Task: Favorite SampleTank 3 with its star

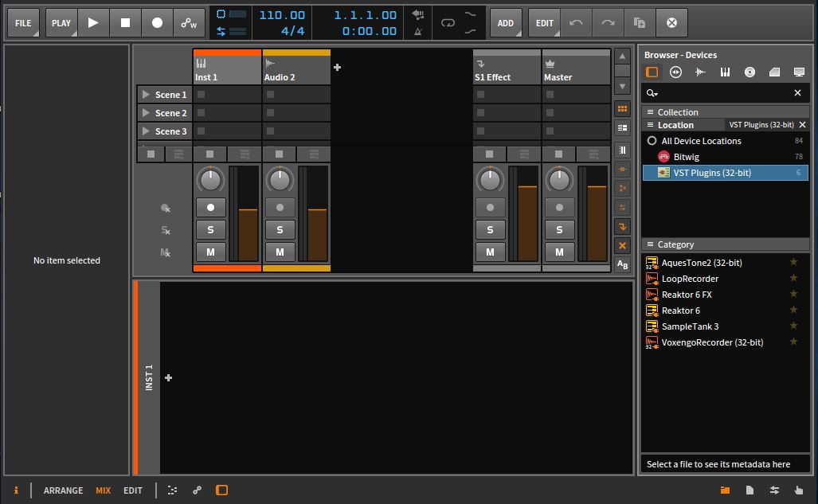Action: coord(793,326)
